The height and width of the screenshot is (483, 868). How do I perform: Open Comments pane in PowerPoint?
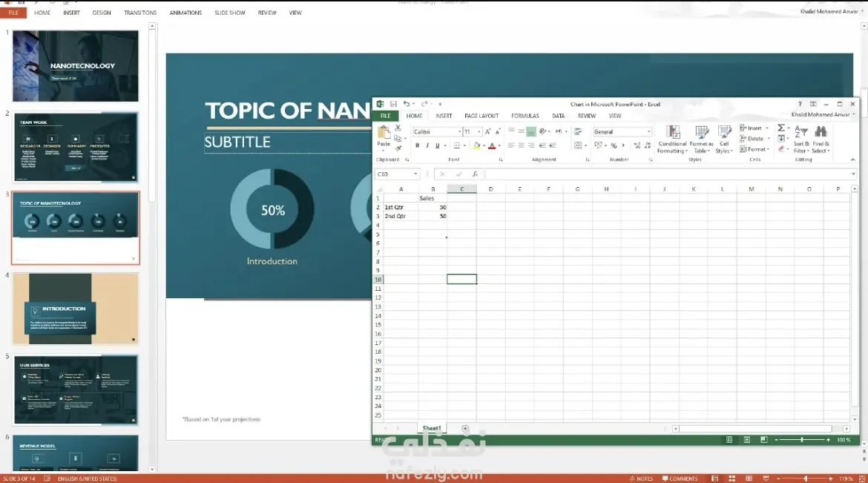(x=680, y=478)
